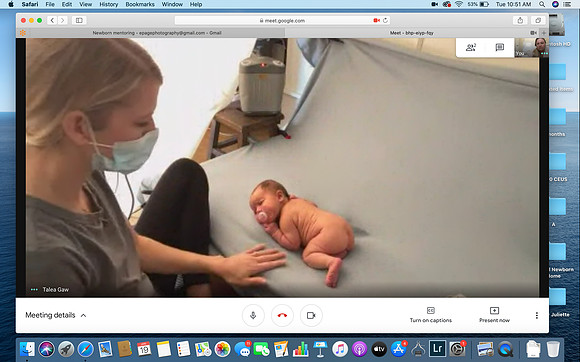The width and height of the screenshot is (580, 362).
Task: Open Keynote from the Dock
Action: (320, 349)
